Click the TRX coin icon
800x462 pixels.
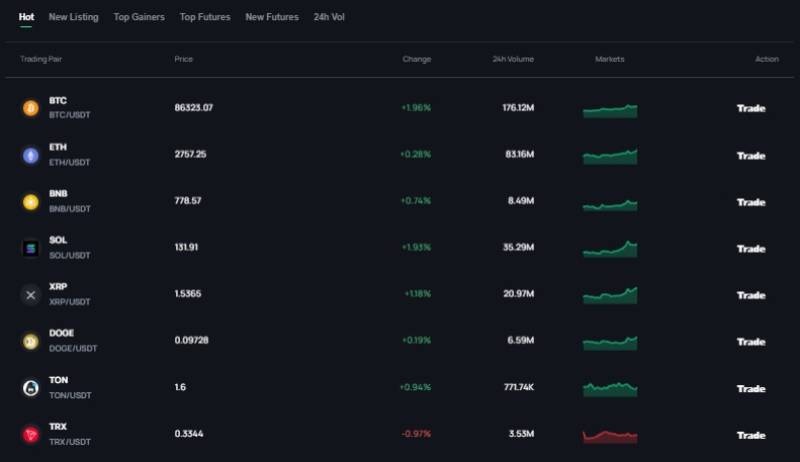pos(31,434)
